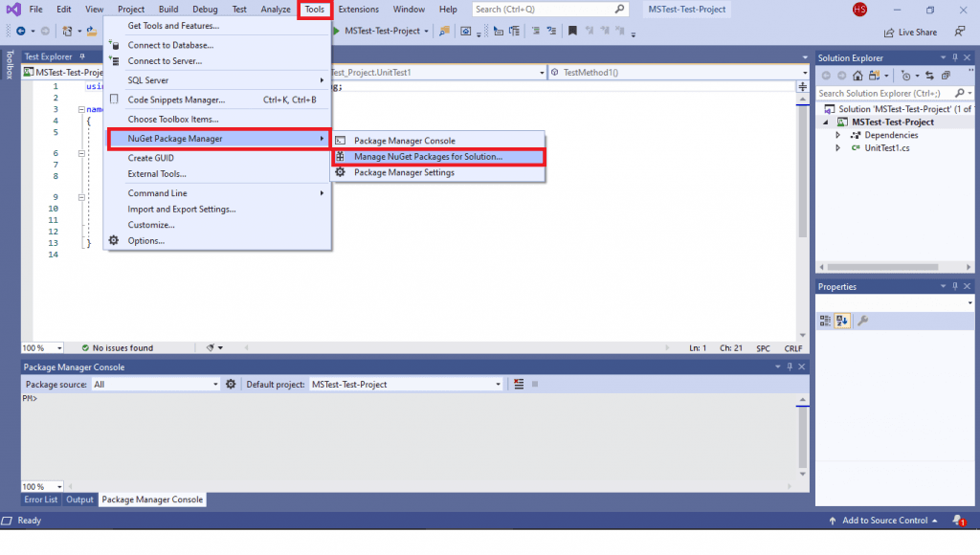This screenshot has height=555, width=980.
Task: Pin the Package Manager Console panel
Action: point(789,366)
